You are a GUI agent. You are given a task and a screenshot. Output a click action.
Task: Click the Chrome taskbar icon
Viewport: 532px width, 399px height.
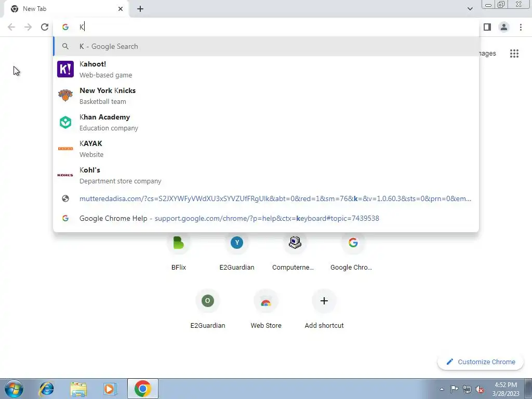coord(142,389)
